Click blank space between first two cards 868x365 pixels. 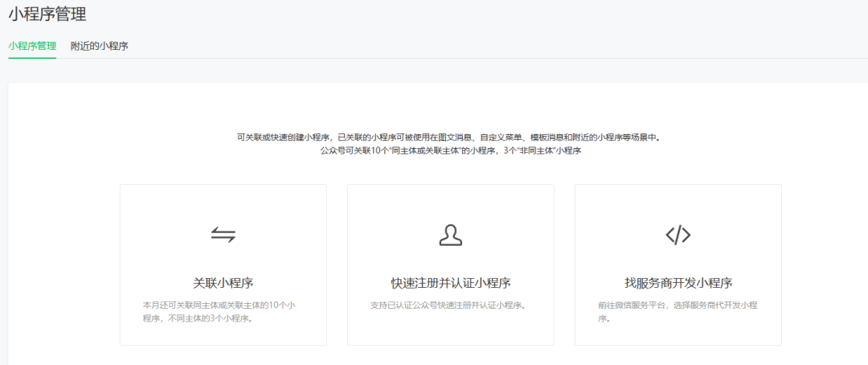337,265
